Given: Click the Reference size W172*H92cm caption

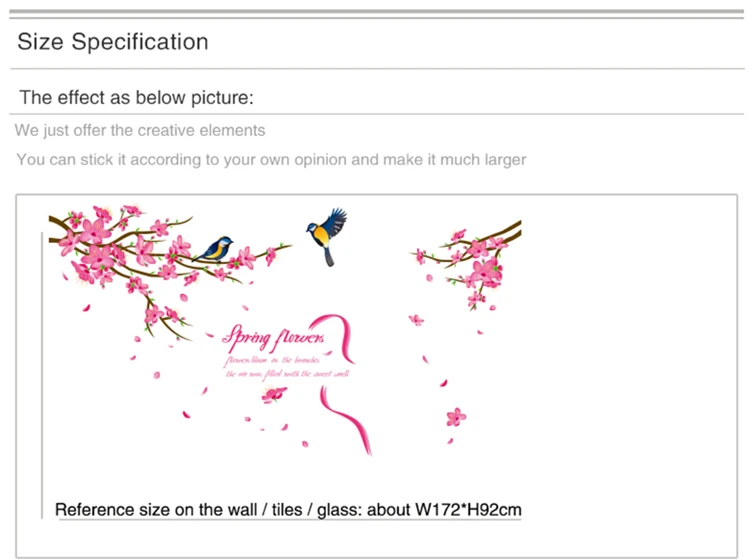Looking at the screenshot, I should (288, 509).
